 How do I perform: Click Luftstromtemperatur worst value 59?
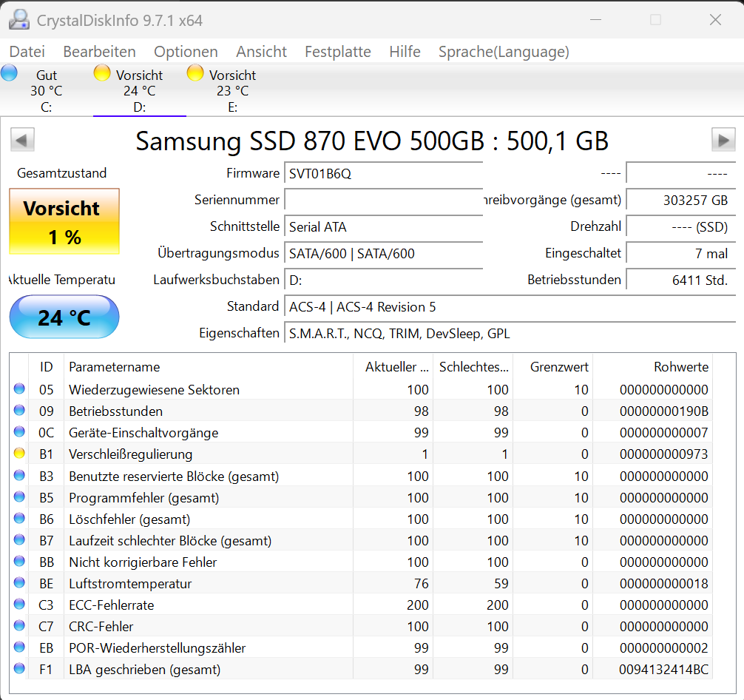click(x=501, y=583)
